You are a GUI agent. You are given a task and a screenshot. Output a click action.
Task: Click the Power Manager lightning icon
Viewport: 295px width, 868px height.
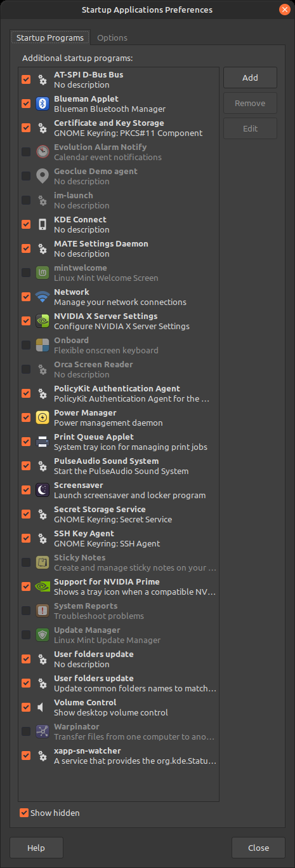click(x=43, y=417)
